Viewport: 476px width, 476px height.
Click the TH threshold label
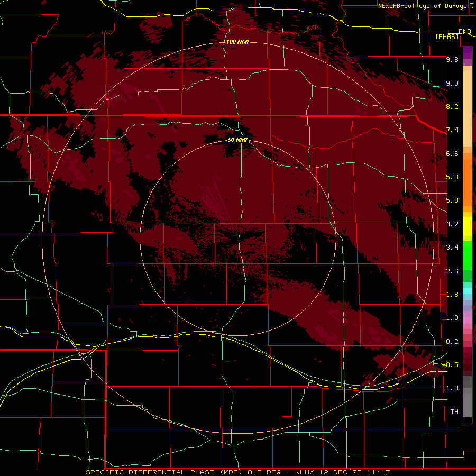coord(454,412)
